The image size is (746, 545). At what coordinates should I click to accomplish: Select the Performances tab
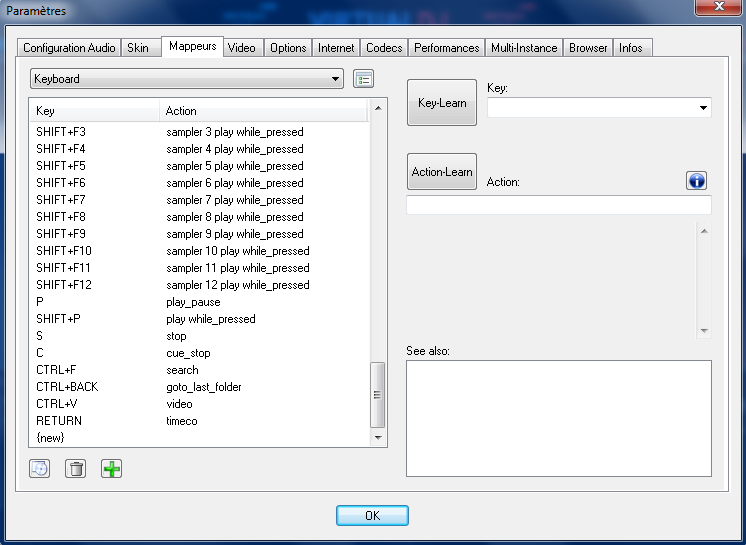point(447,48)
